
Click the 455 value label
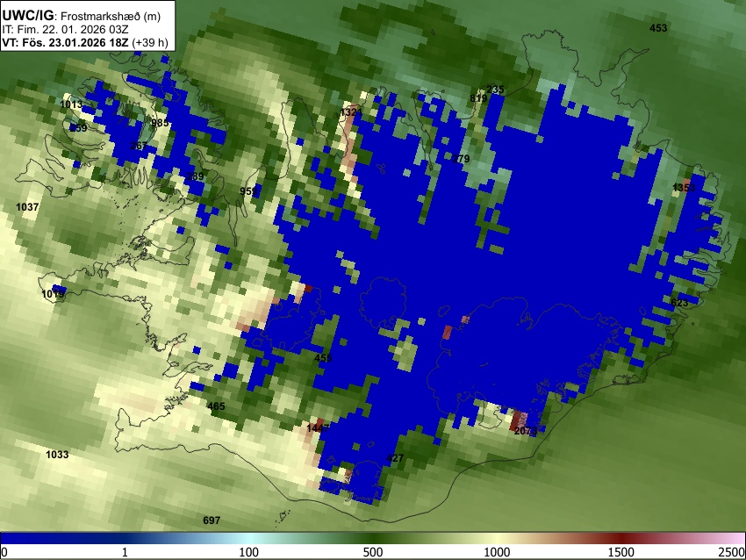click(323, 358)
